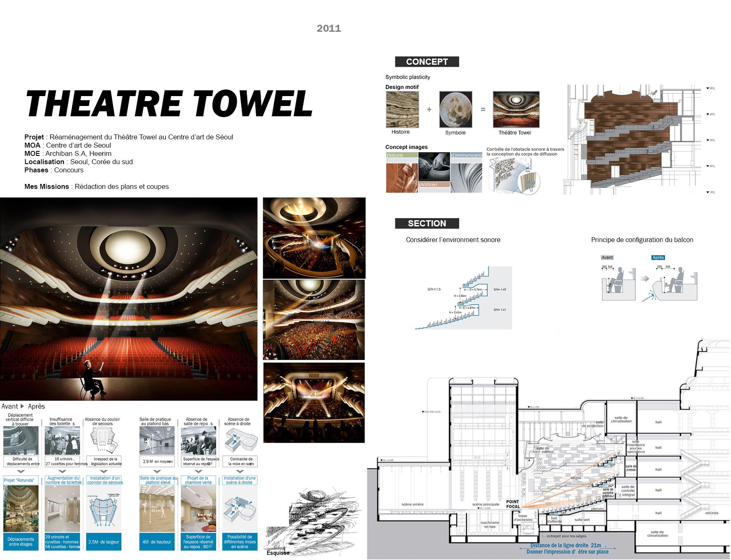Click the 'Phases : Concours' line
This screenshot has height=560, width=731.
pyautogui.click(x=54, y=170)
